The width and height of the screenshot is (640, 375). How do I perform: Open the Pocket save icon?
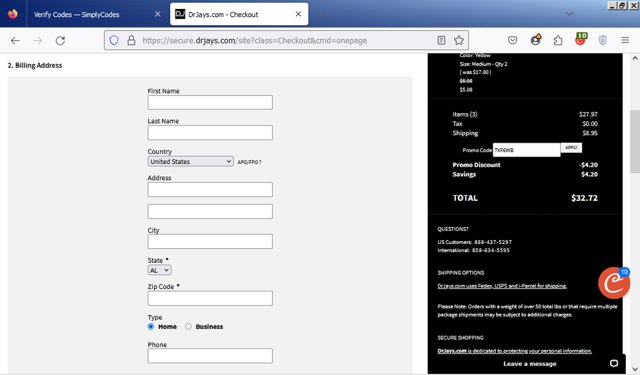513,40
